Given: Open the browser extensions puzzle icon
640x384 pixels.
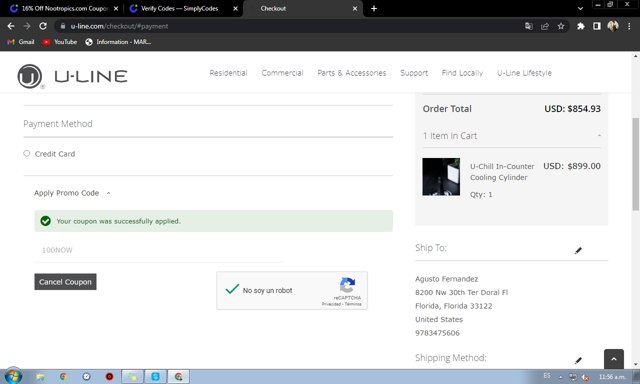Looking at the screenshot, I should (580, 26).
